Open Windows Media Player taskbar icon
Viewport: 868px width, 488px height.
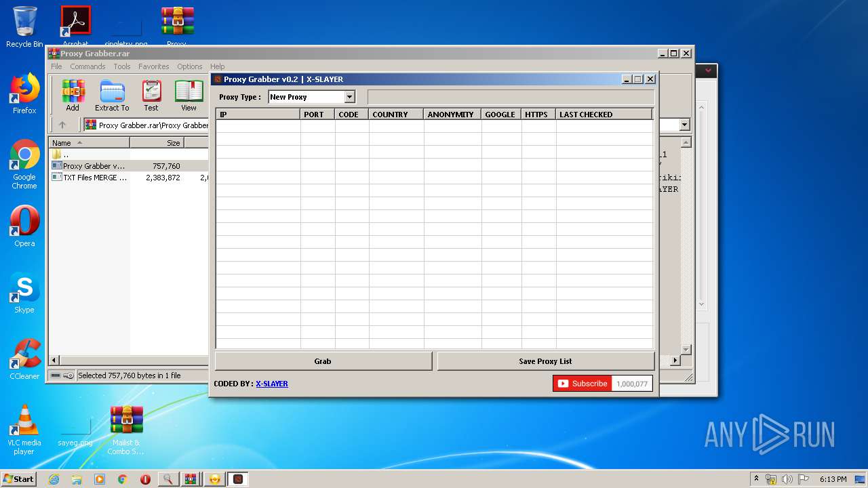100,479
